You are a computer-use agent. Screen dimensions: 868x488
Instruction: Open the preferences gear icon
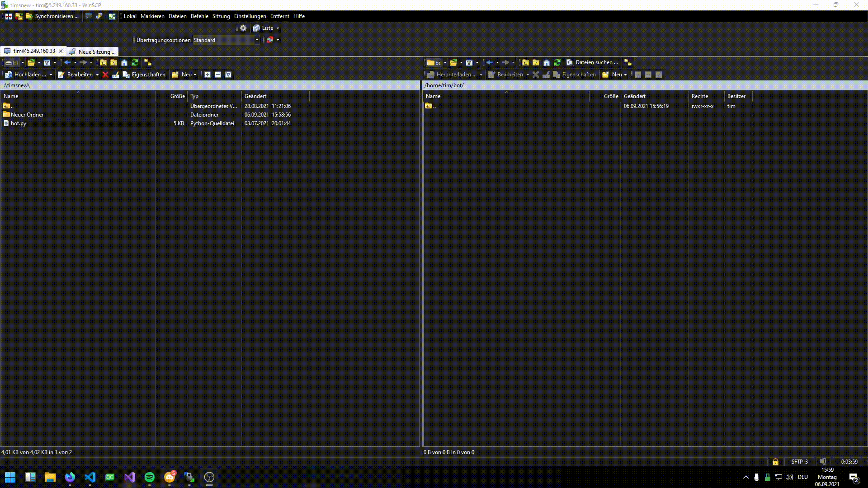(243, 28)
